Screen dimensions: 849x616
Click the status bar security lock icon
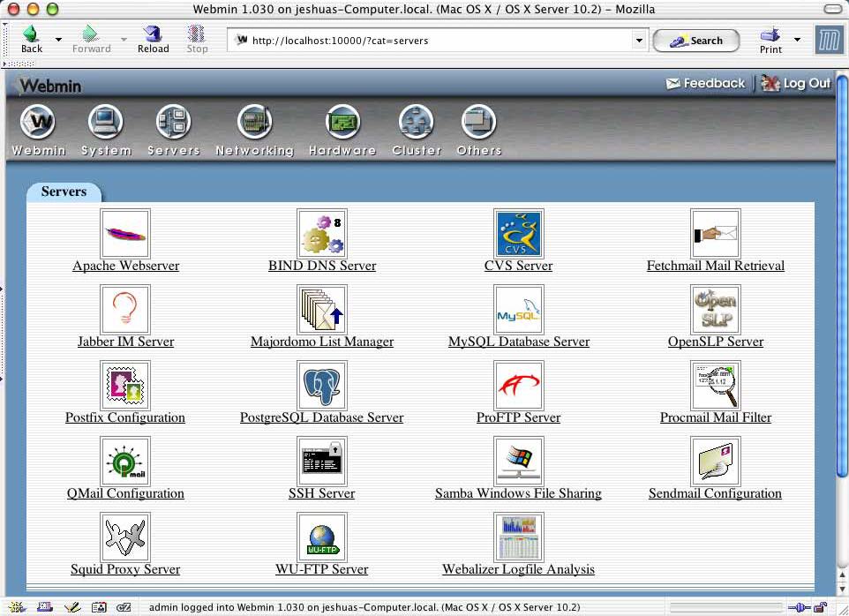(821, 607)
